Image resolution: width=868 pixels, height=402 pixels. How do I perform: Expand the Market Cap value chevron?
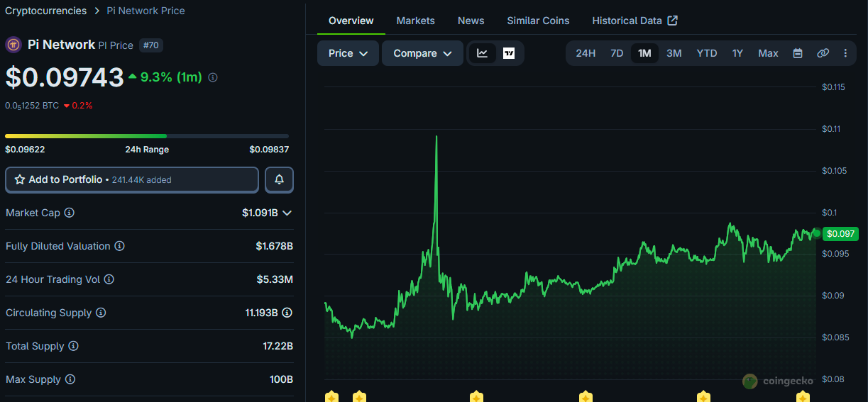coord(287,213)
